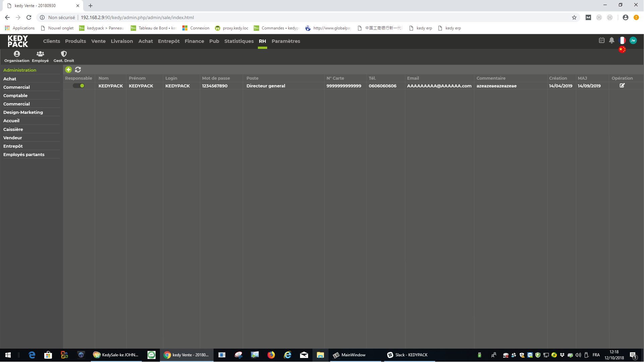Open the Statistiques menu
The height and width of the screenshot is (362, 644).
pyautogui.click(x=239, y=41)
